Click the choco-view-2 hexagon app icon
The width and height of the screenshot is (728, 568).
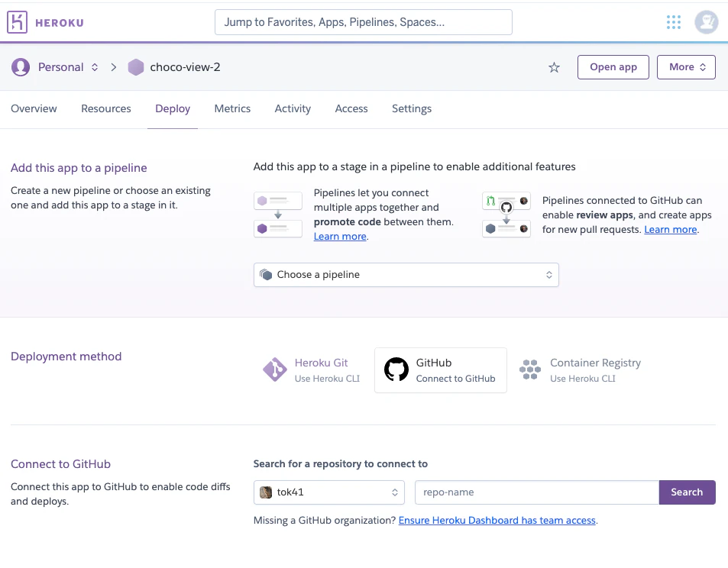(135, 67)
